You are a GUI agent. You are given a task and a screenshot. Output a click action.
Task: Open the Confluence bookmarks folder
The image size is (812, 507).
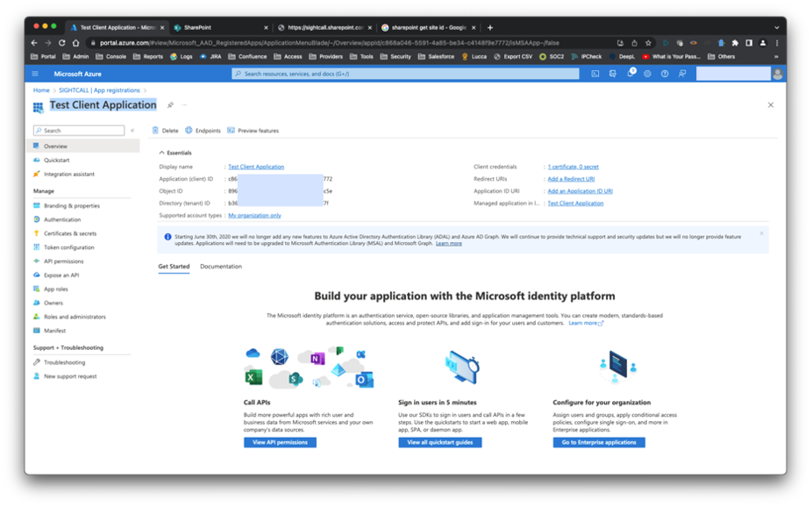(247, 56)
